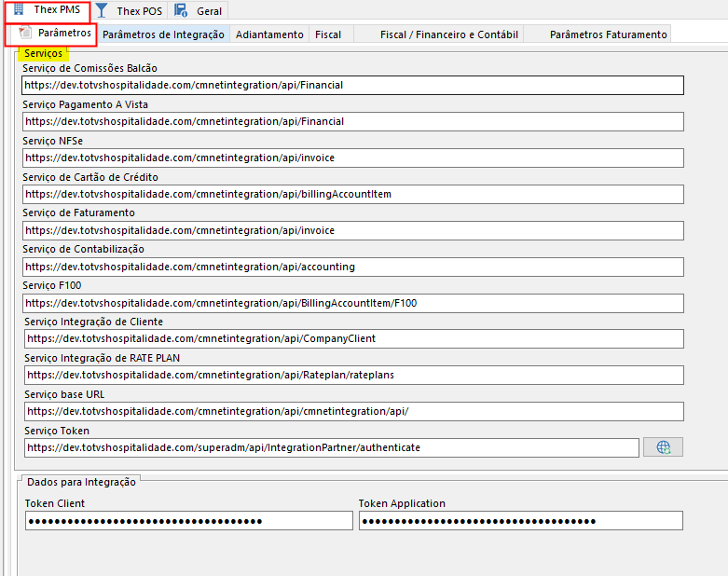
Task: Click the Serviço Integração de Cliente field
Action: (354, 339)
